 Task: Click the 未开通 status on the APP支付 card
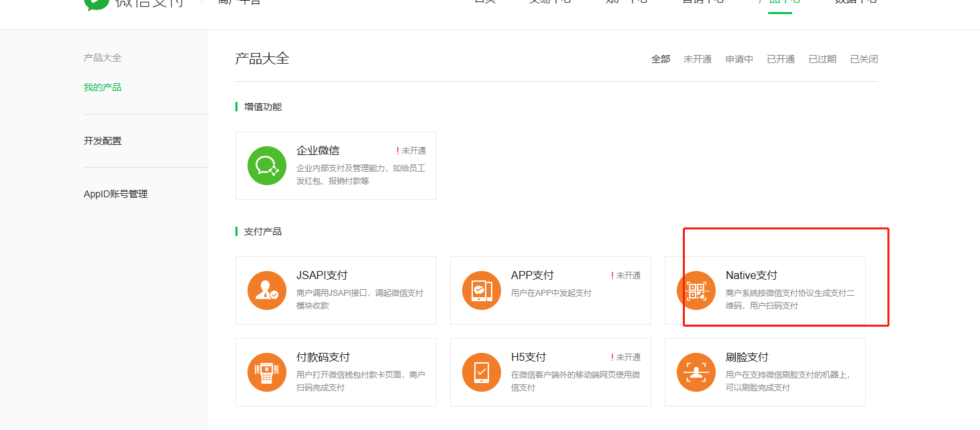(x=626, y=276)
